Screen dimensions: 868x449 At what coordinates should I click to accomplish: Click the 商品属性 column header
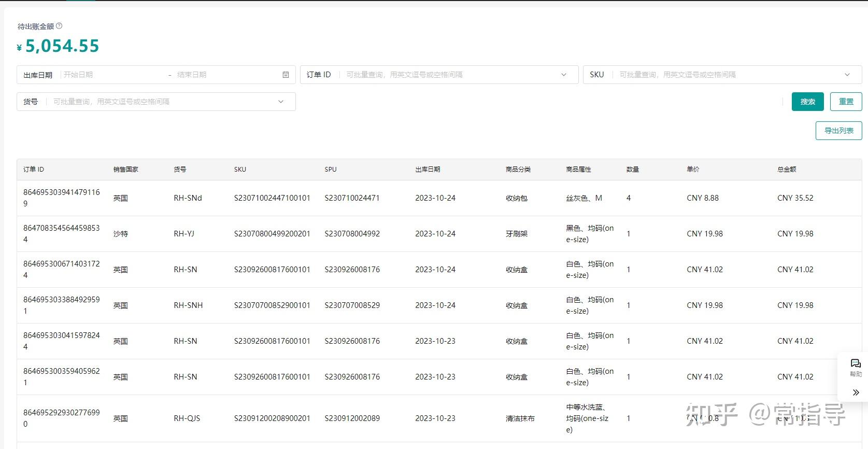pos(578,170)
